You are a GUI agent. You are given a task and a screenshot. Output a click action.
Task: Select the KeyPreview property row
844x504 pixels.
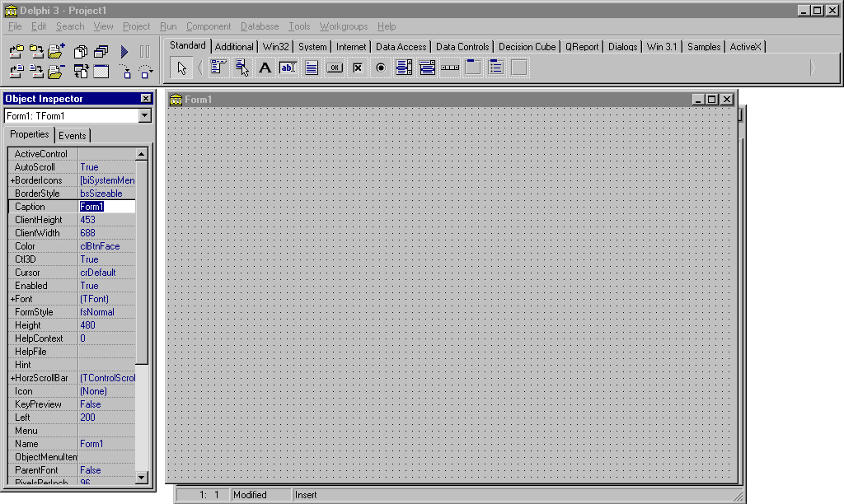(72, 404)
